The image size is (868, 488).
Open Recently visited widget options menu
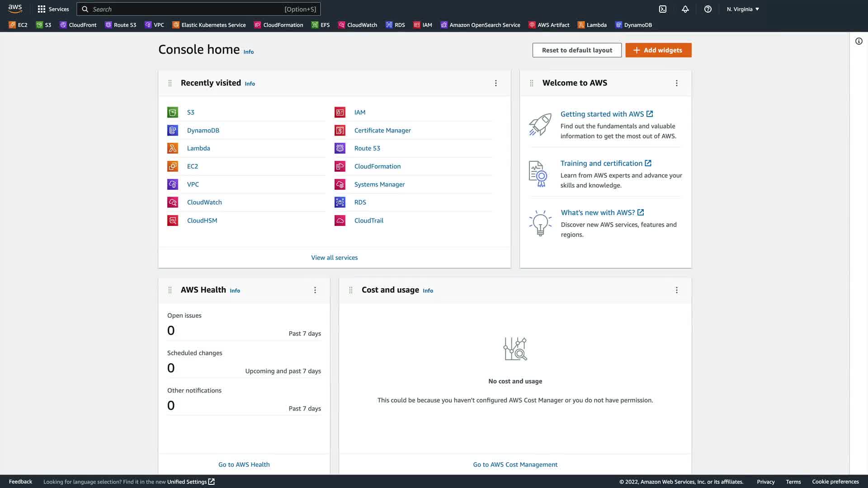pyautogui.click(x=495, y=83)
